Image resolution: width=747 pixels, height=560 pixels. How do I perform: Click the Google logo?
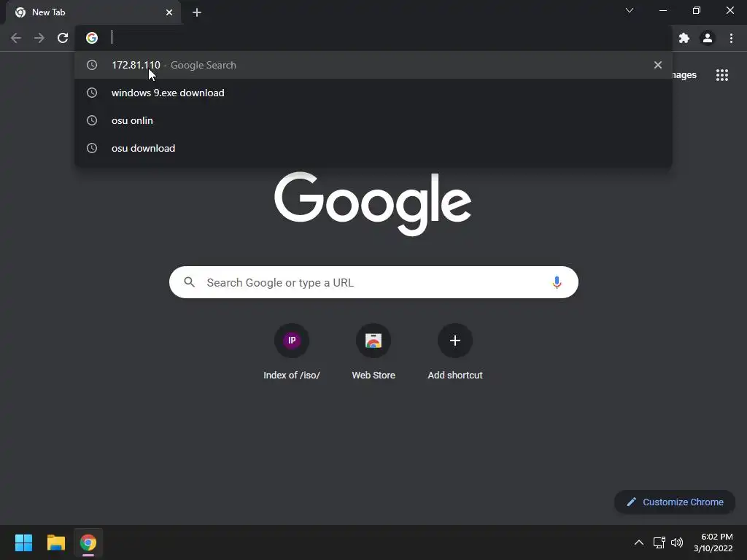(373, 204)
